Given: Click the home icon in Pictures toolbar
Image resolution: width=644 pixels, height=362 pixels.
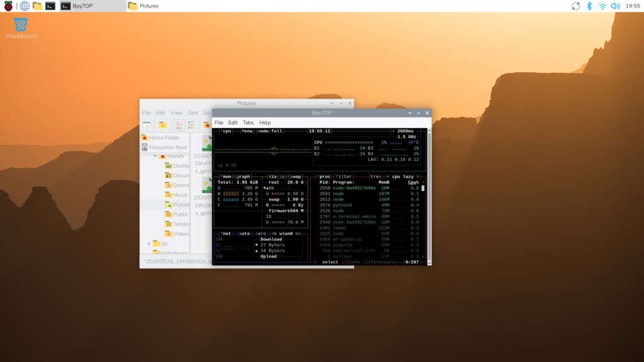Looking at the screenshot, I should [x=207, y=125].
